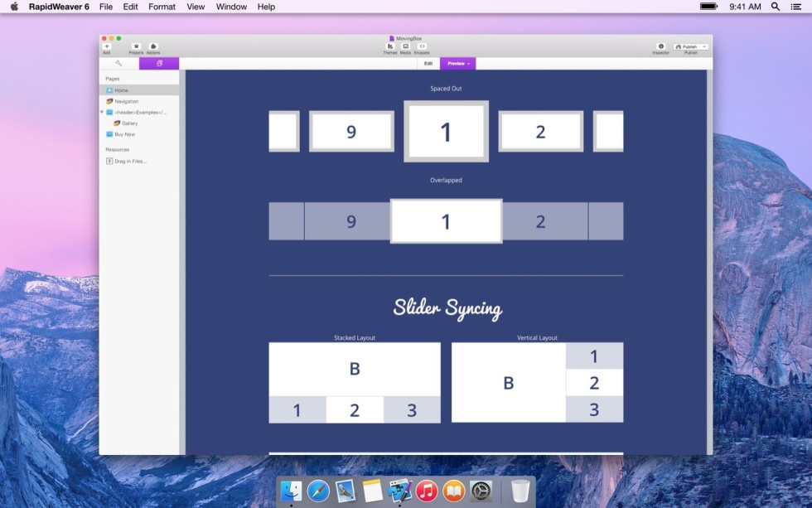Image resolution: width=812 pixels, height=508 pixels.
Task: Open the Media browser icon
Action: click(405, 46)
